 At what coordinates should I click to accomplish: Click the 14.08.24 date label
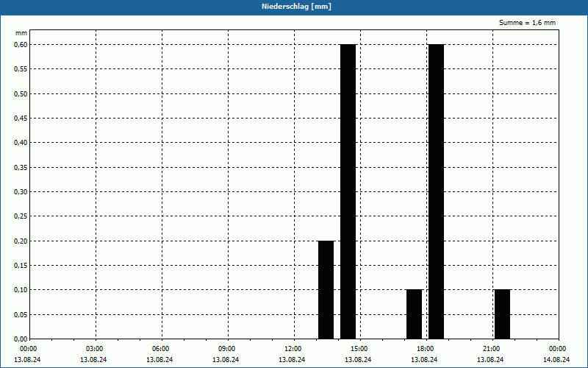[x=556, y=359]
